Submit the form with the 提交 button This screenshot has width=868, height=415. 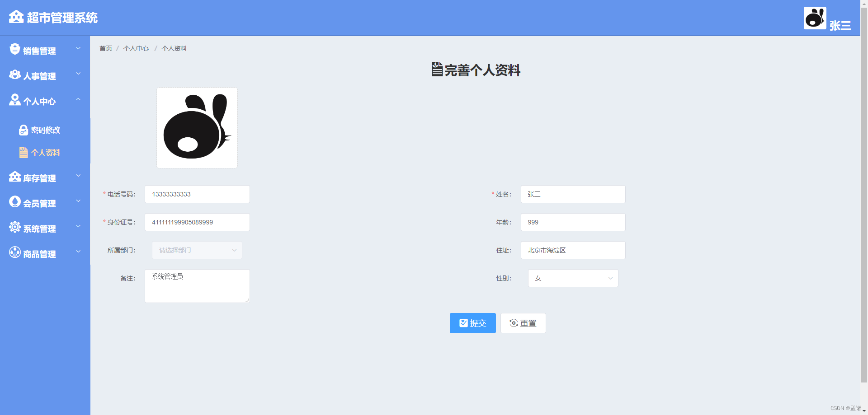[x=472, y=323]
